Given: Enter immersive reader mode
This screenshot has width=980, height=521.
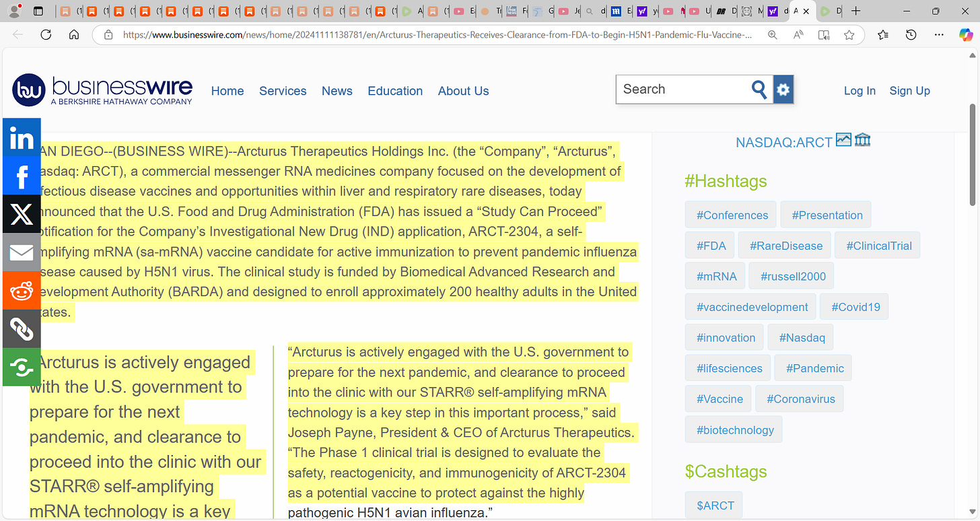Looking at the screenshot, I should [x=824, y=35].
